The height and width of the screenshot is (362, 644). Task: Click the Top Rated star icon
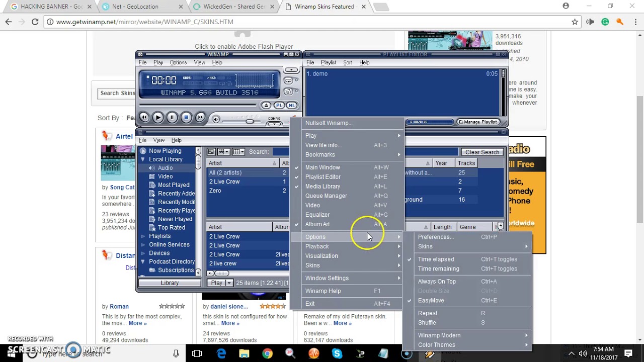[x=152, y=228]
